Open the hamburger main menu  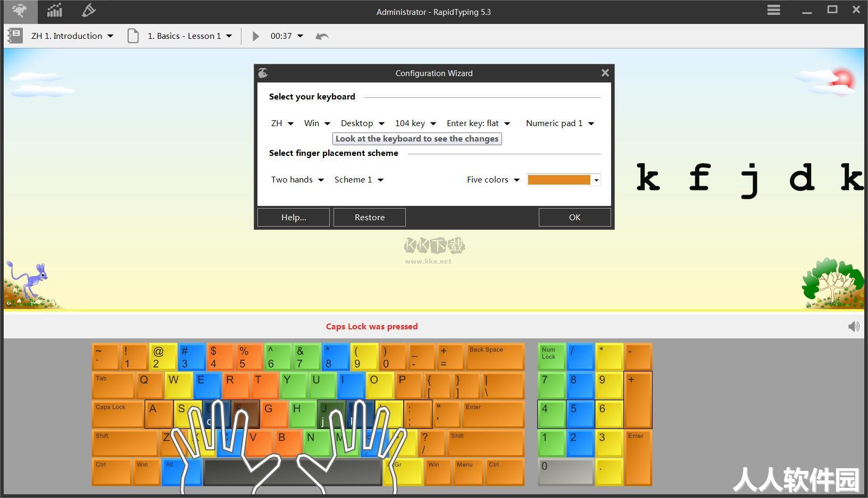(773, 10)
